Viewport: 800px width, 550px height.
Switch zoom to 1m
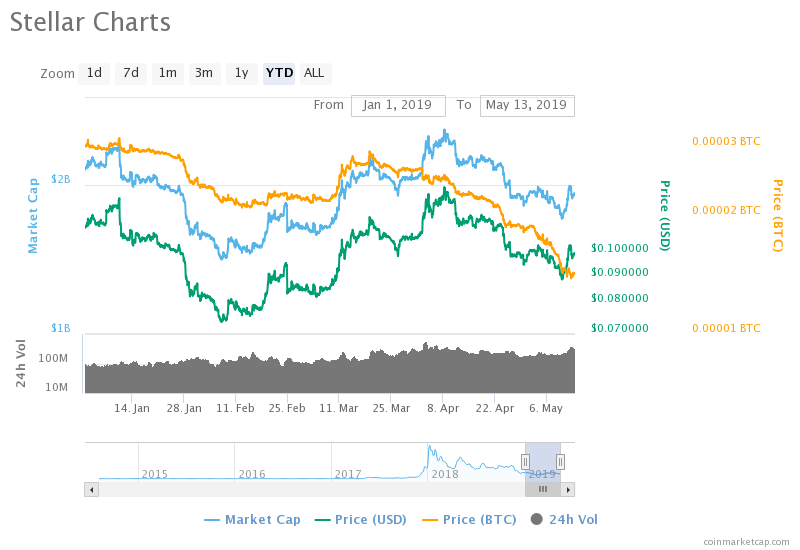point(167,73)
